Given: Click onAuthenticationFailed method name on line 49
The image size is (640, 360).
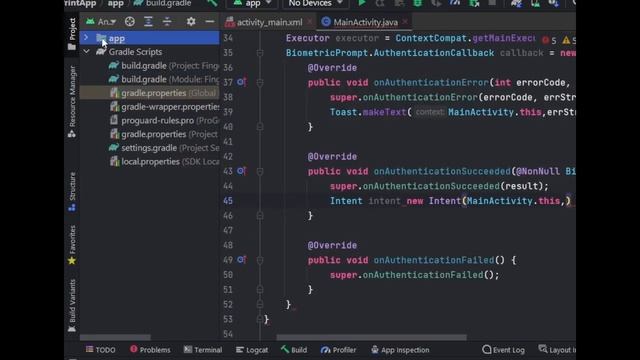Looking at the screenshot, I should click(x=433, y=260).
